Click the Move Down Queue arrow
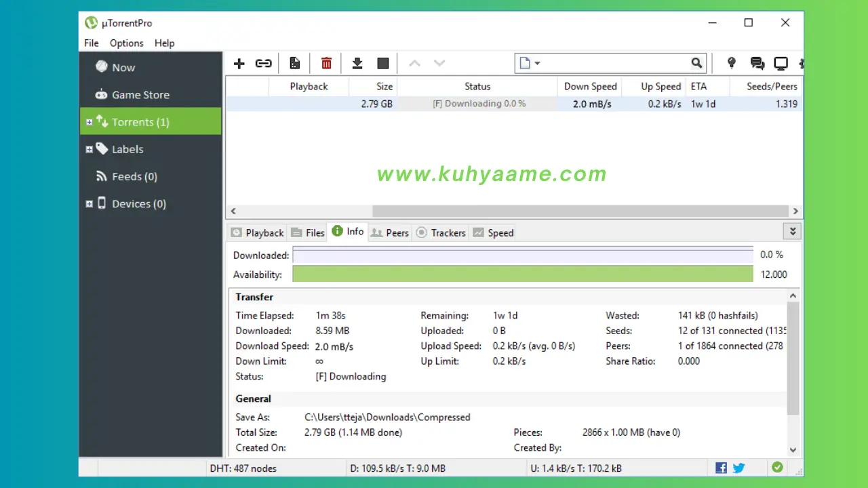The height and width of the screenshot is (488, 868). coord(439,63)
